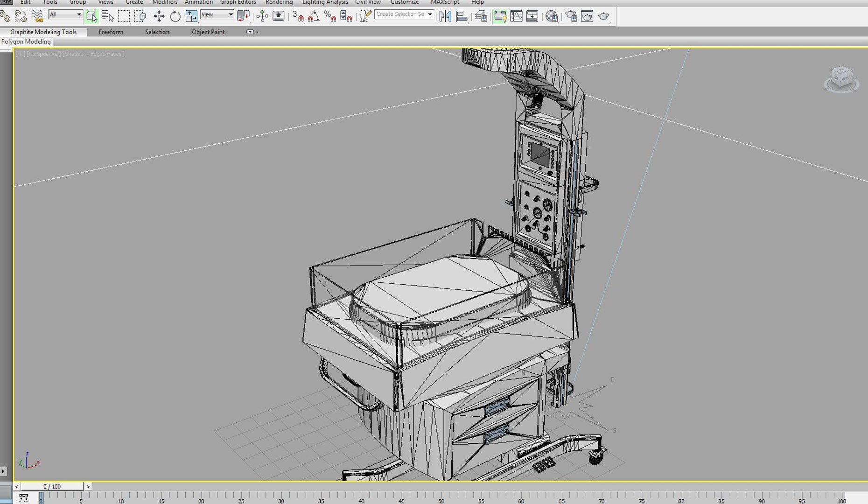Open reference coordinate system View dropdown
The image size is (868, 504).
[217, 14]
